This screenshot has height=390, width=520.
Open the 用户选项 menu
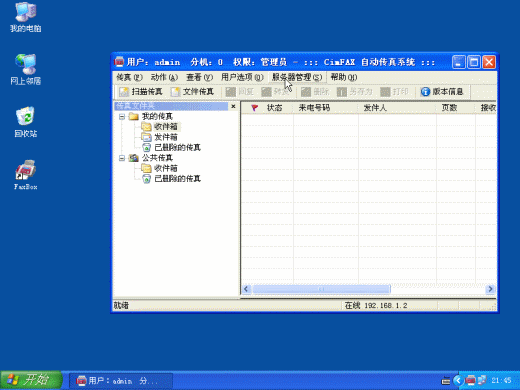(242, 77)
